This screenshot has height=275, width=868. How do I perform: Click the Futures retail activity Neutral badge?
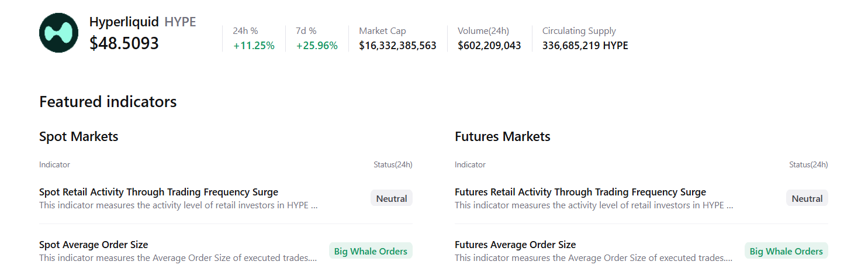807,198
